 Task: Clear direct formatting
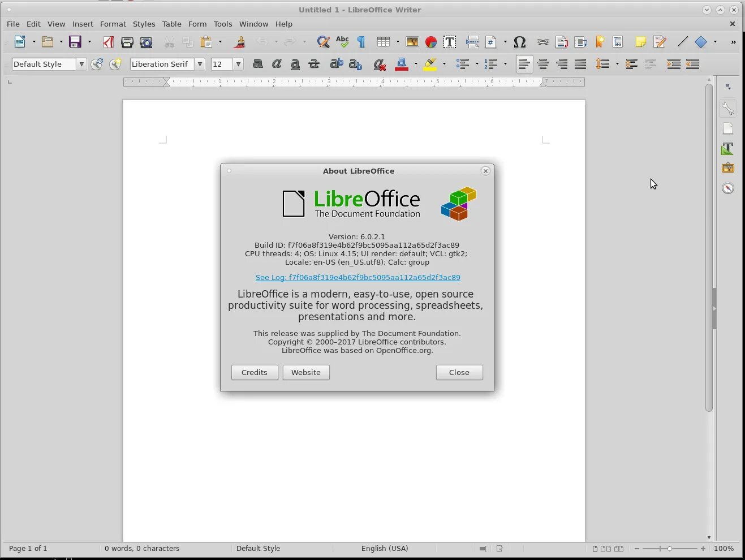(379, 64)
